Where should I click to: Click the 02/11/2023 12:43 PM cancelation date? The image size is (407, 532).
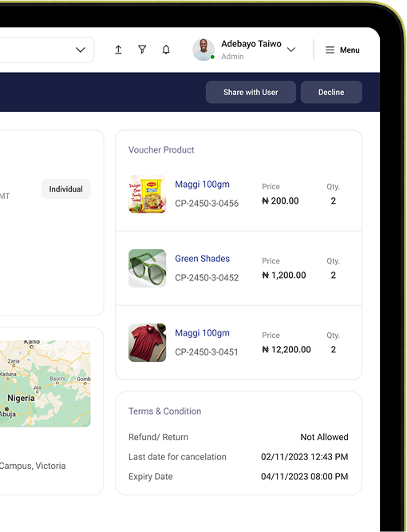pos(304,457)
